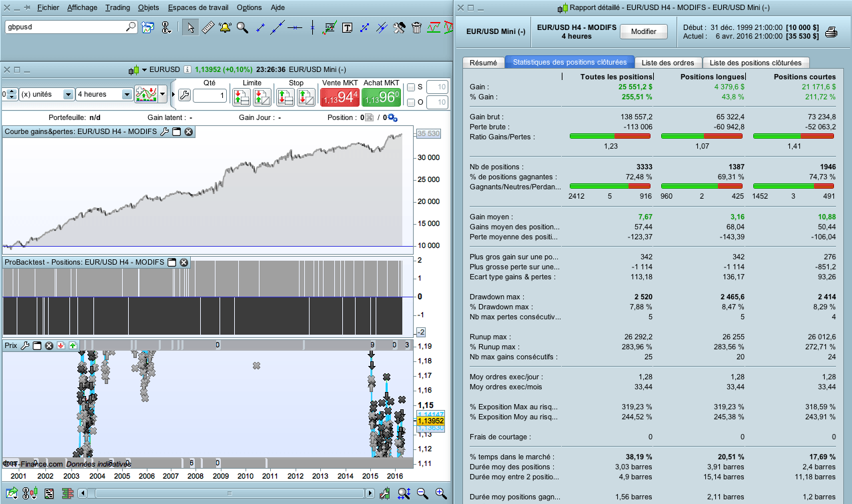Select the ruler measurement tool
Viewport: 852px width, 504px height.
click(207, 27)
